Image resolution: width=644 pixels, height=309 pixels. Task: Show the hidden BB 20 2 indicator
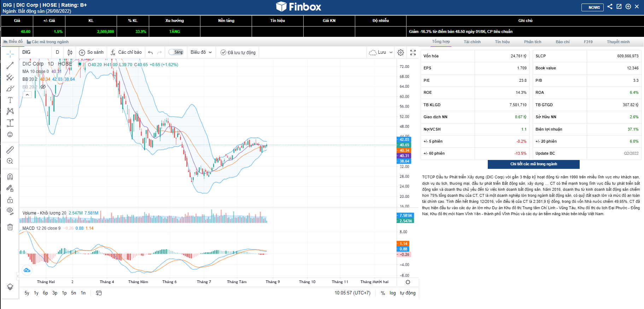tap(43, 87)
